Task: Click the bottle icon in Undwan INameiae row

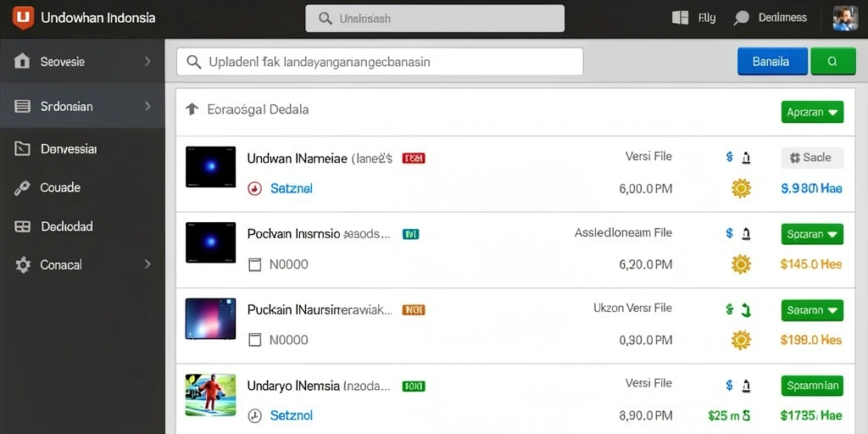Action: pyautogui.click(x=746, y=158)
